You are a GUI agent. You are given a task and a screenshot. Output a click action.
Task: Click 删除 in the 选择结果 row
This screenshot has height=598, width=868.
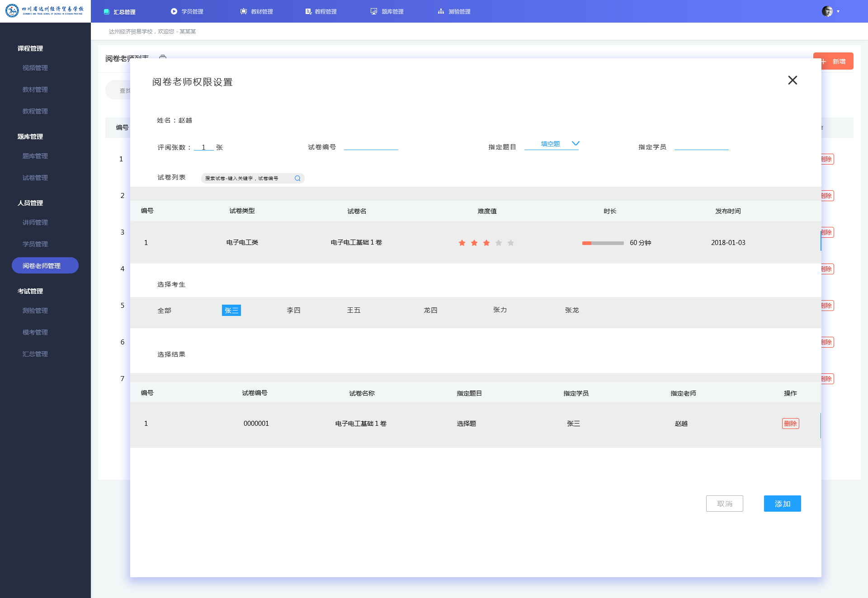[x=790, y=424]
